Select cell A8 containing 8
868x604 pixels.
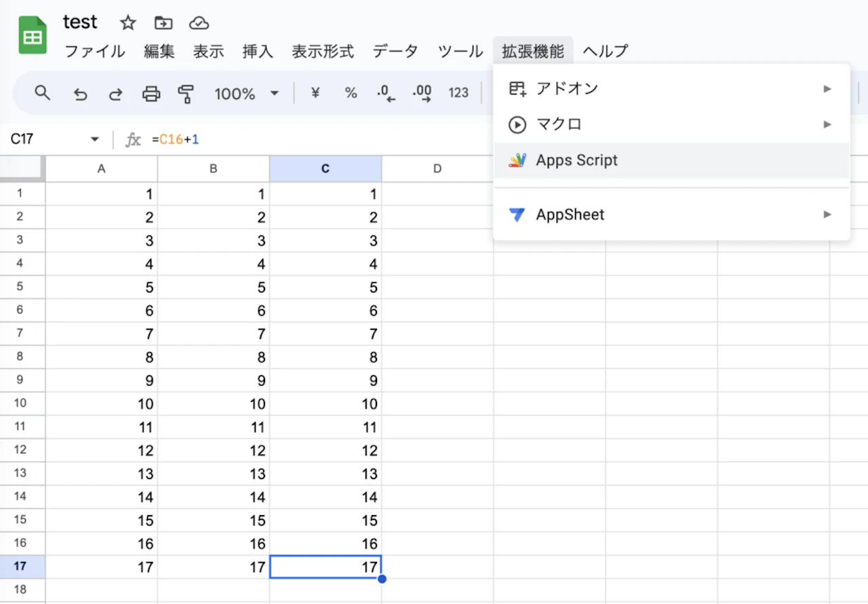point(102,357)
